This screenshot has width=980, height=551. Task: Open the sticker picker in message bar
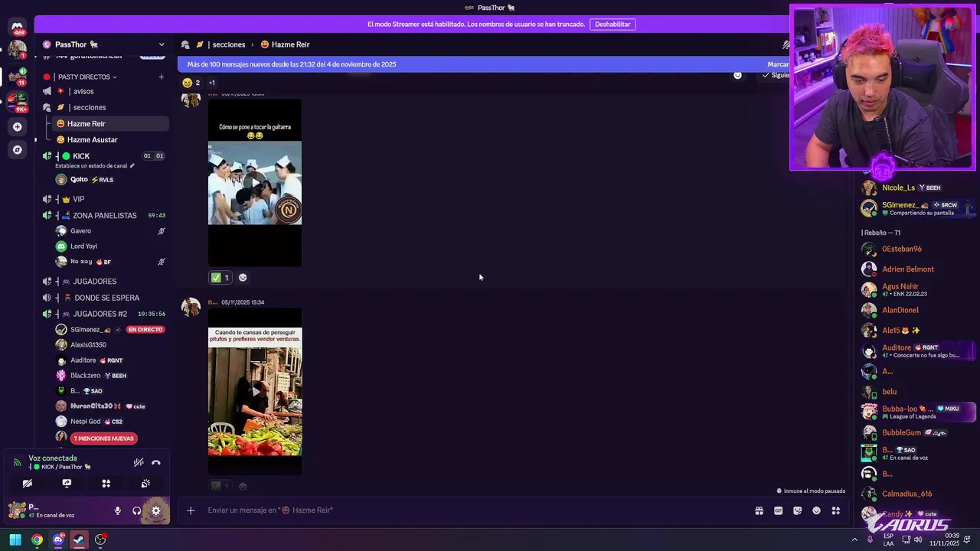(797, 510)
